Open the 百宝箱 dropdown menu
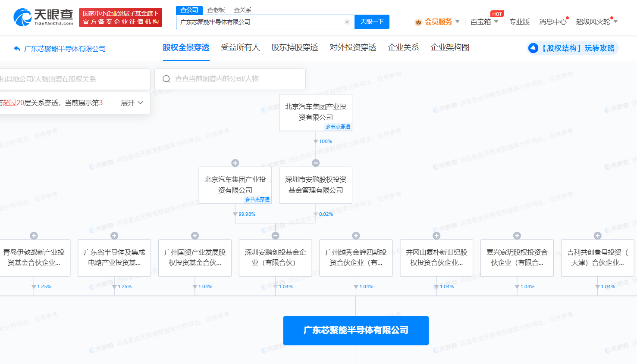The width and height of the screenshot is (637, 364). click(x=484, y=22)
